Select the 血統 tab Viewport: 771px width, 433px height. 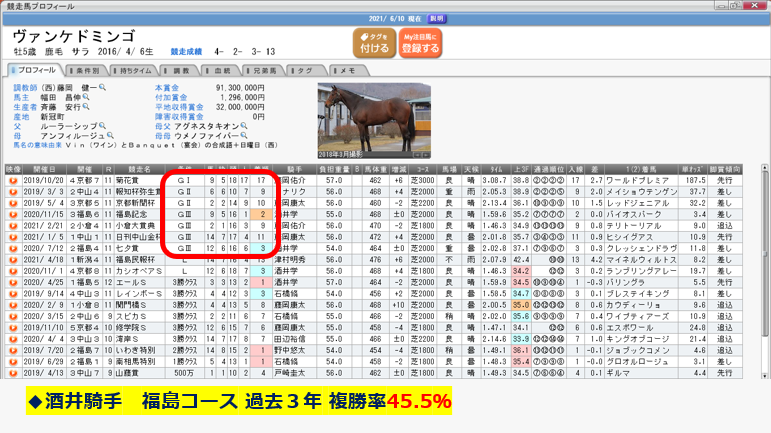(223, 72)
